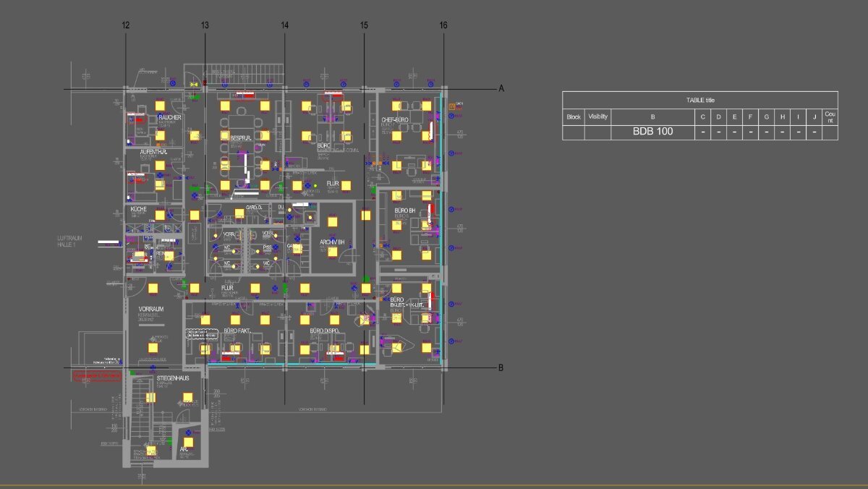Click the Visibility column header
This screenshot has height=489, width=868.
tap(598, 116)
